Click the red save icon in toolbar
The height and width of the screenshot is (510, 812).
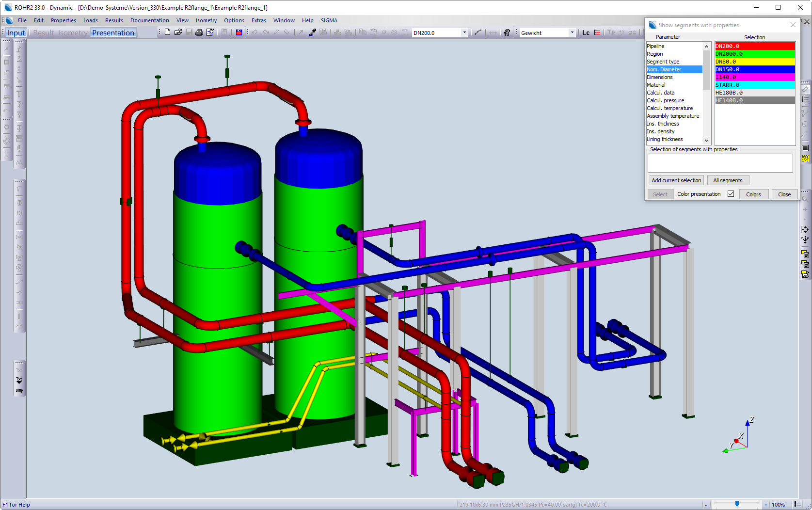click(239, 32)
